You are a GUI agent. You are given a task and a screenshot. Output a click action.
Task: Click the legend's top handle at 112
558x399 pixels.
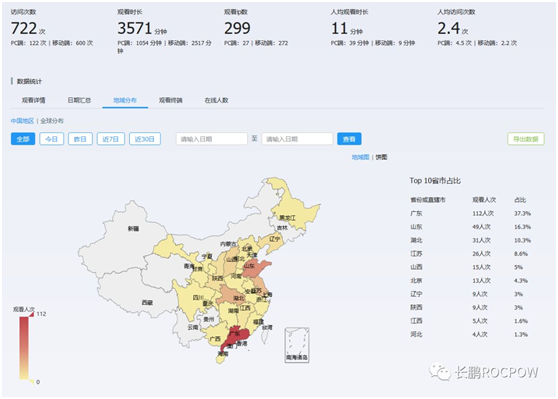(x=32, y=314)
